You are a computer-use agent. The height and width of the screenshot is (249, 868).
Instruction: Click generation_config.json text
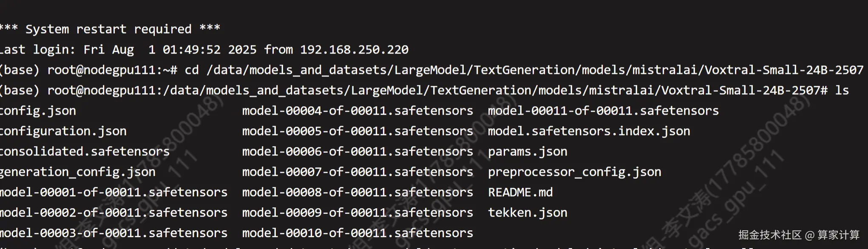coord(77,172)
